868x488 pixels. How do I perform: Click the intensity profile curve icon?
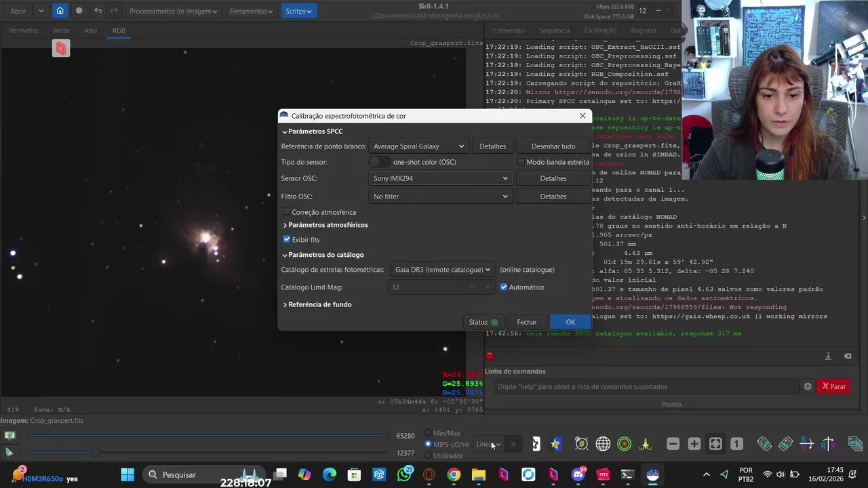pyautogui.click(x=646, y=444)
